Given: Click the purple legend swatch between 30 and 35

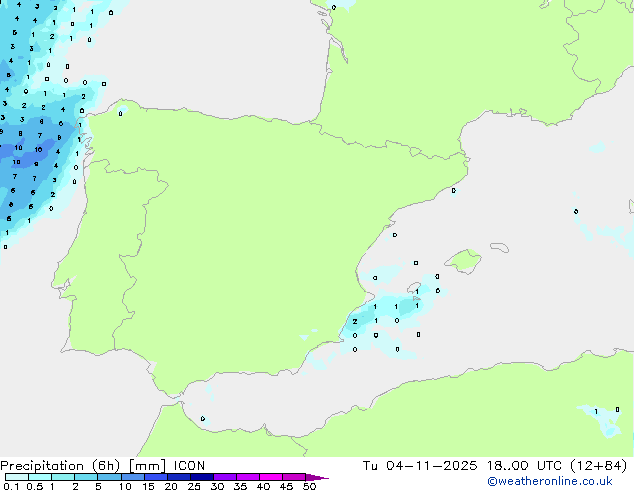Looking at the screenshot, I should [x=225, y=477].
